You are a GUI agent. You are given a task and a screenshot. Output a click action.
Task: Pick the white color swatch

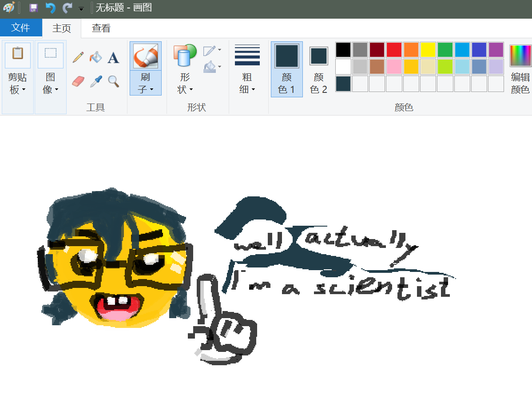(343, 67)
